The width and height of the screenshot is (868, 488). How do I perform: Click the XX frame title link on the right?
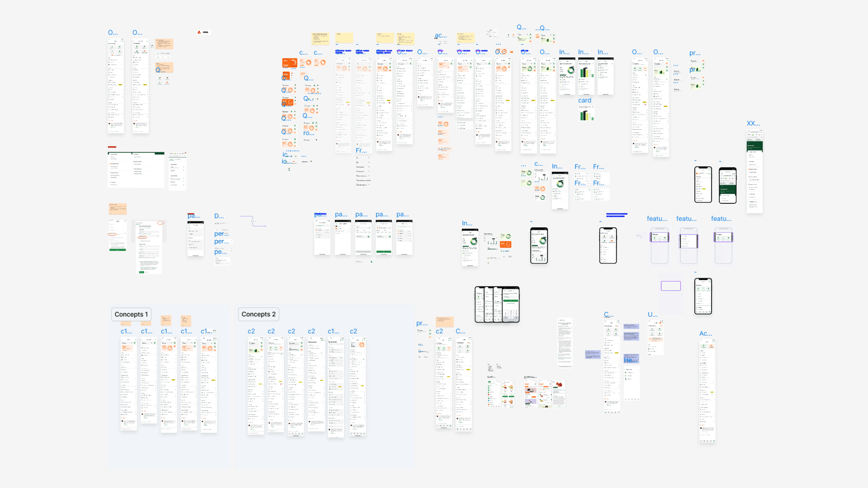[753, 123]
